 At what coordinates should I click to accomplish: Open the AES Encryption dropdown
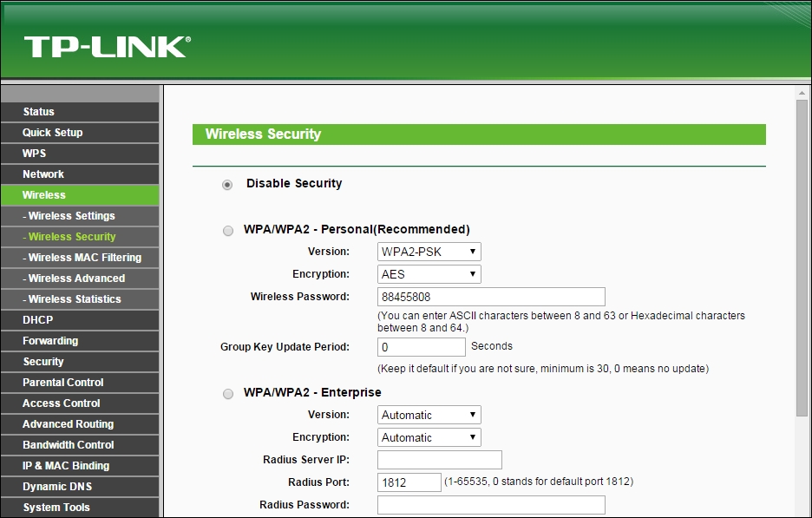[429, 273]
